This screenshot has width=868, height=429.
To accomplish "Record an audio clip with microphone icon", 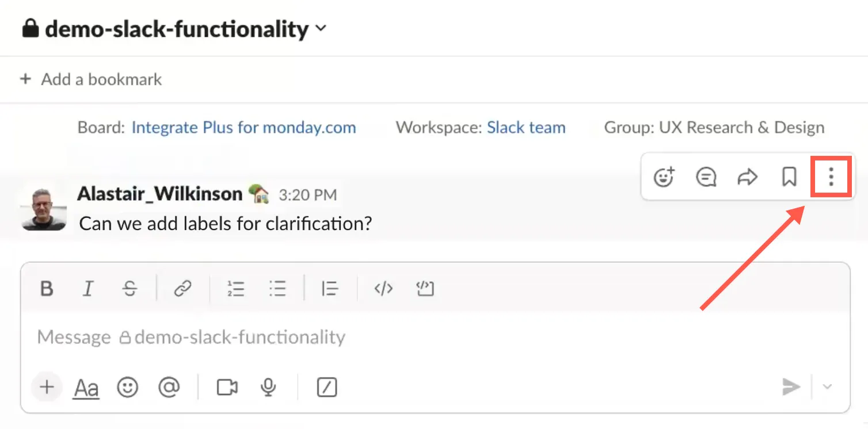I will pyautogui.click(x=268, y=387).
